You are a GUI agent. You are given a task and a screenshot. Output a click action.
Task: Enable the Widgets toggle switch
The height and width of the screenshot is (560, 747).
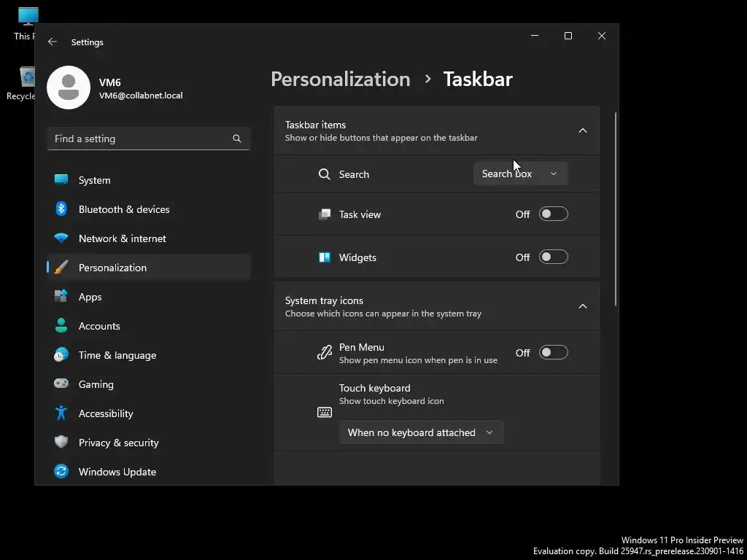[x=553, y=257]
